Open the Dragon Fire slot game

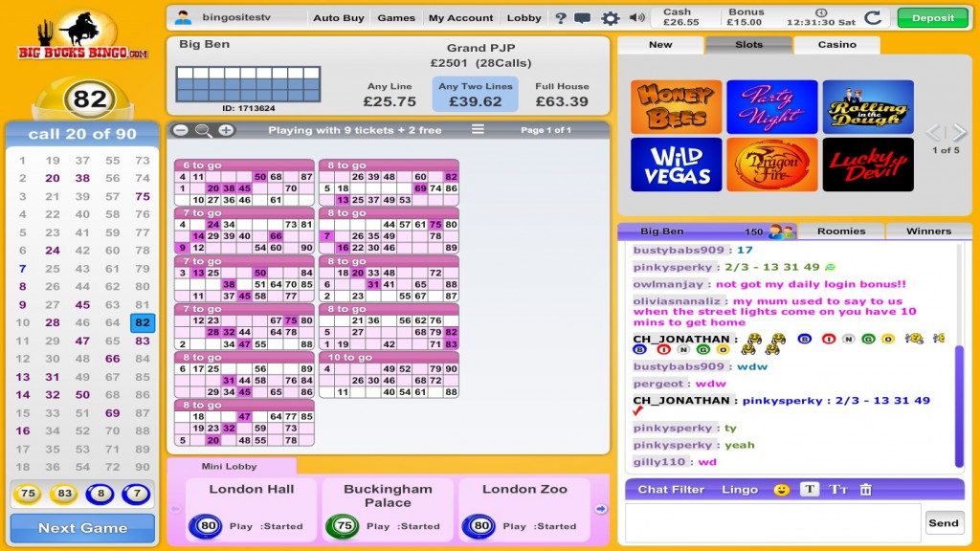click(x=772, y=165)
